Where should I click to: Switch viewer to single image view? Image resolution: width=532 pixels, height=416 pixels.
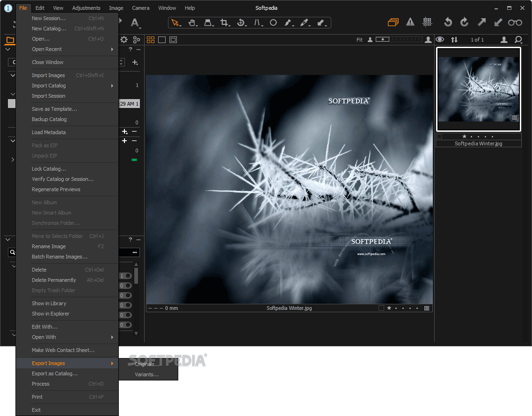[162, 40]
